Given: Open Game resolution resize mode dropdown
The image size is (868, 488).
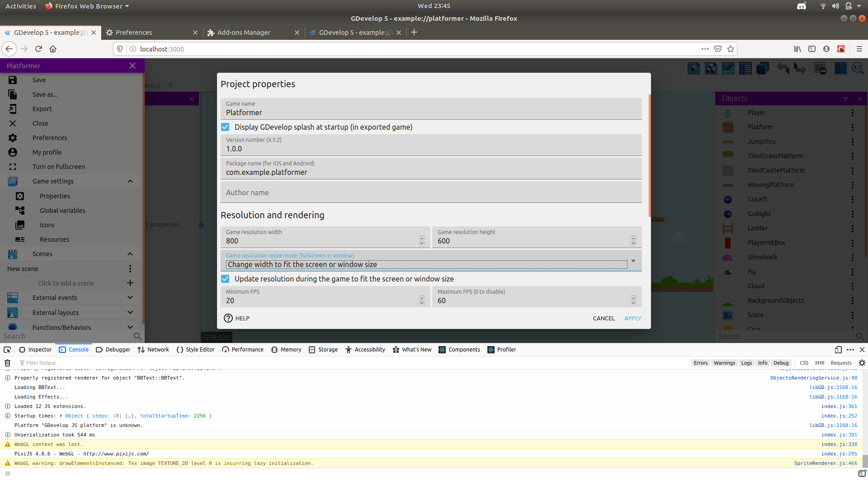Looking at the screenshot, I should [431, 261].
